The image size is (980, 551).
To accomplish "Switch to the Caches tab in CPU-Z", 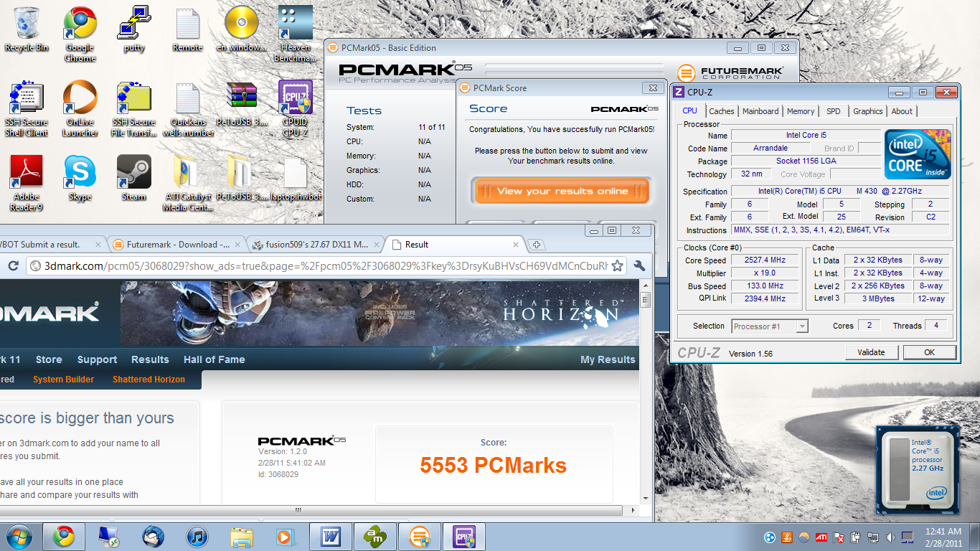I will pyautogui.click(x=721, y=111).
